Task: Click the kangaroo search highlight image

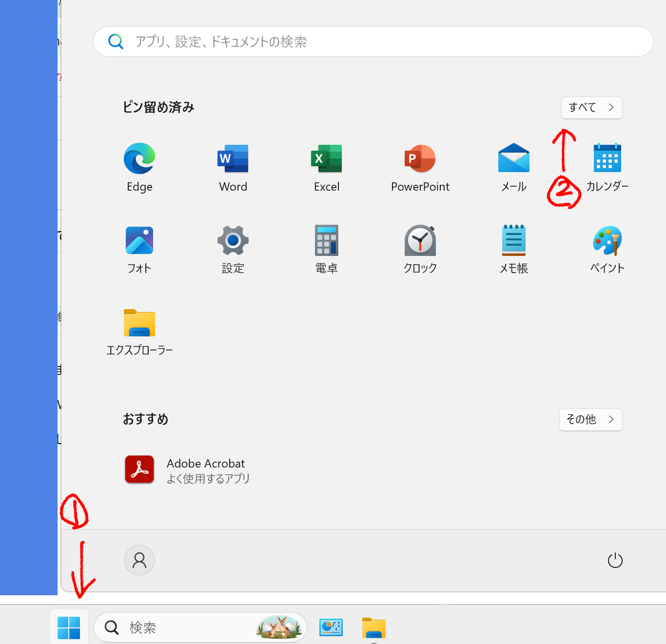Action: (x=279, y=627)
